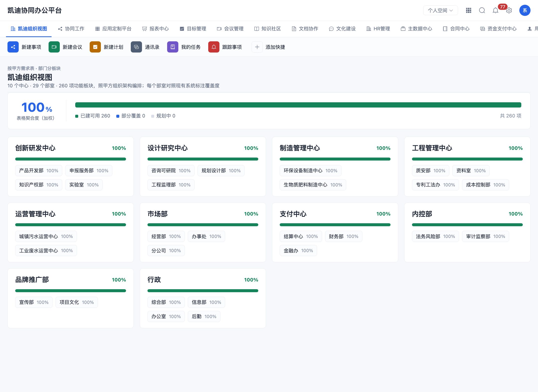Viewport: 538px width, 392px height.
Task: Click the 目标管理 chart icon
Action: click(x=182, y=29)
